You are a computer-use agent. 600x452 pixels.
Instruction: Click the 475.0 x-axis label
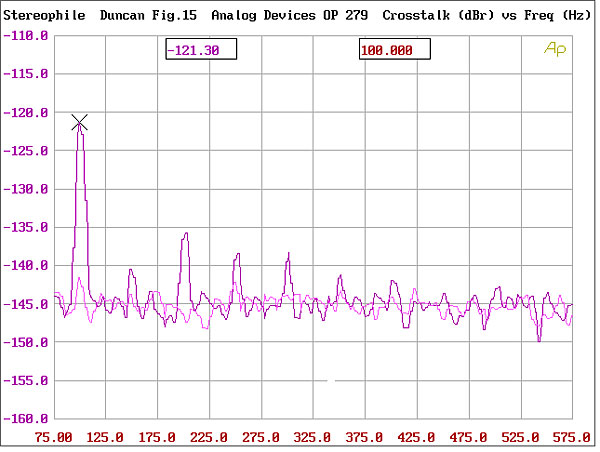point(468,437)
